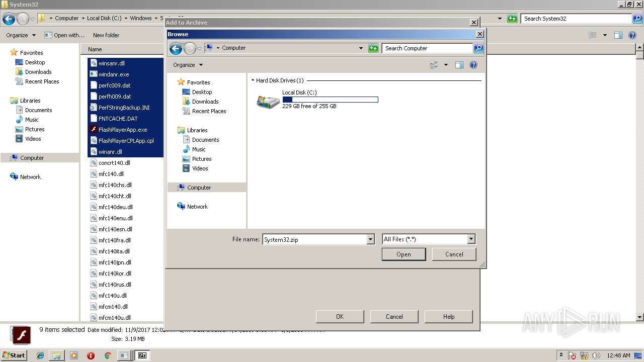Click OK in Add to Archive dialog
This screenshot has height=362, width=644.
[x=340, y=317]
